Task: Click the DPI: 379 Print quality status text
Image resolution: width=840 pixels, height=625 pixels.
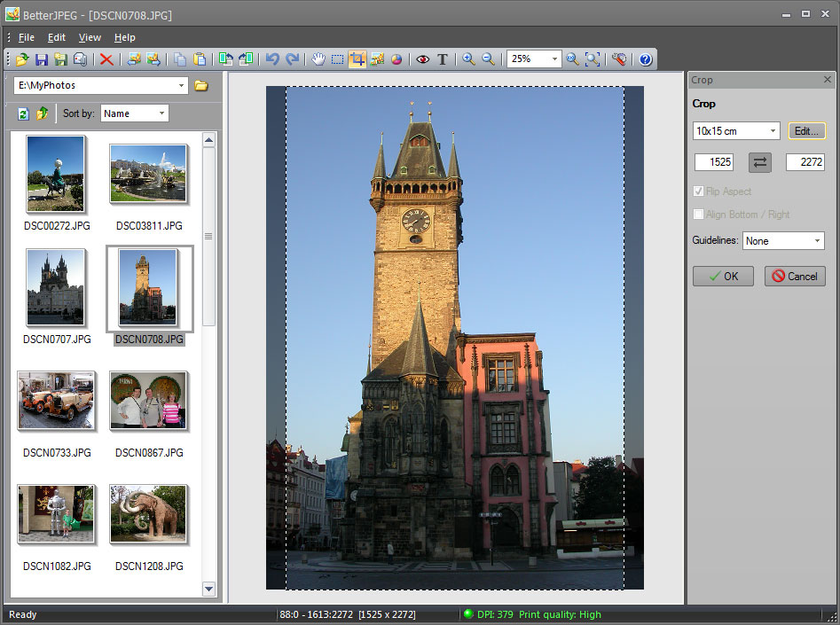Action: click(x=539, y=614)
